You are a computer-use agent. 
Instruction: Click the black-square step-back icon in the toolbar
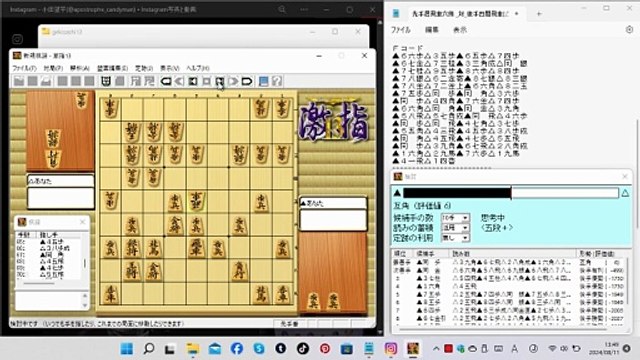pyautogui.click(x=193, y=81)
